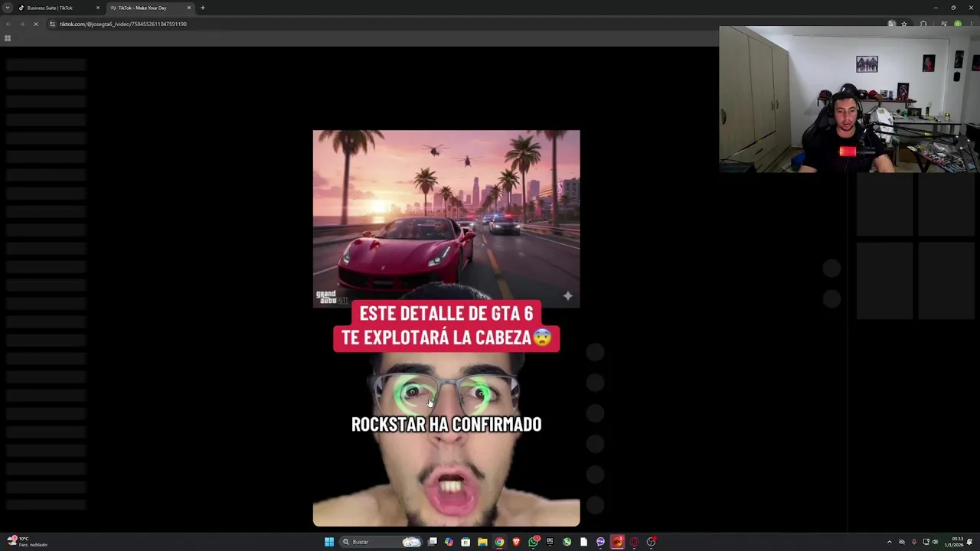
Task: Go back to the previous page
Action: [8, 24]
